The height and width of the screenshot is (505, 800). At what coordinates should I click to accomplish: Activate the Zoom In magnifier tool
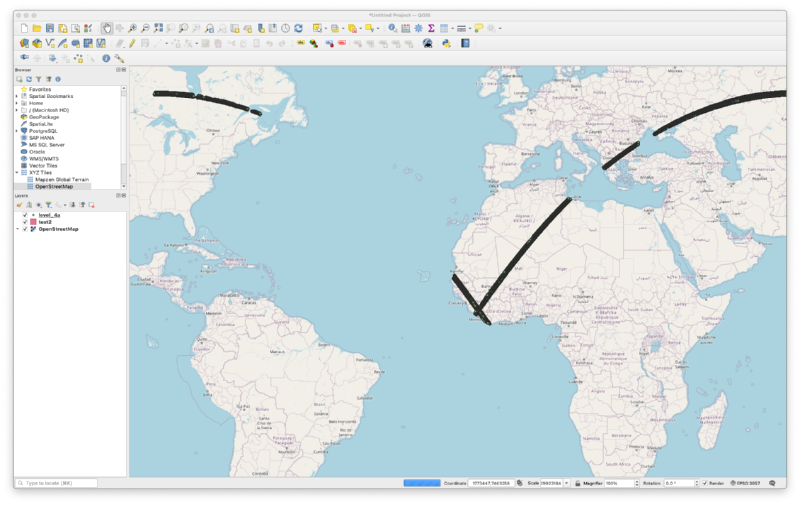click(132, 28)
